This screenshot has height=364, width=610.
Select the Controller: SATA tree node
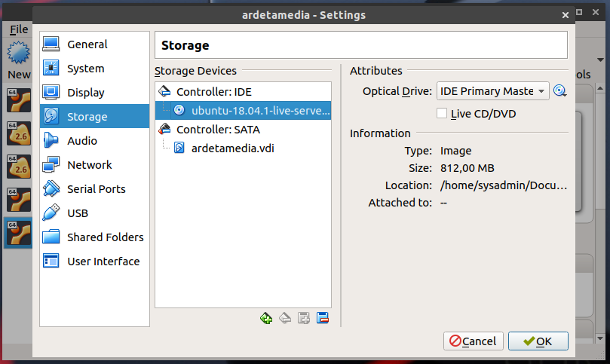click(x=217, y=129)
